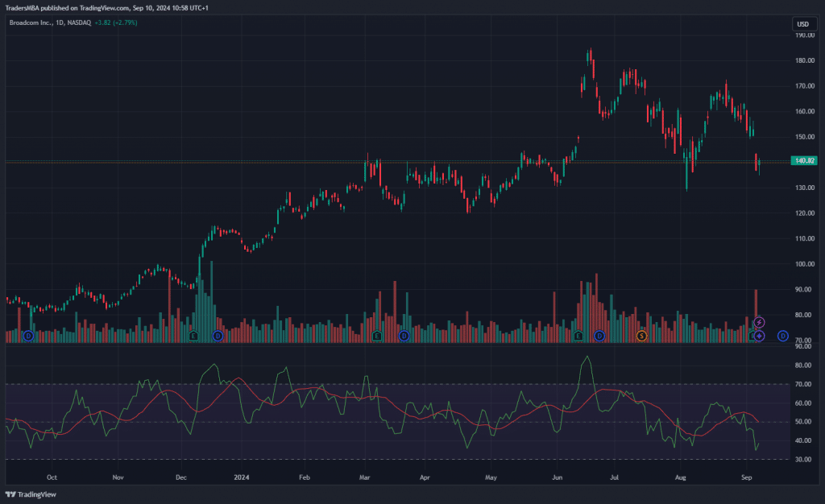The width and height of the screenshot is (825, 504).
Task: Click the December earnings E marker
Action: (x=193, y=335)
